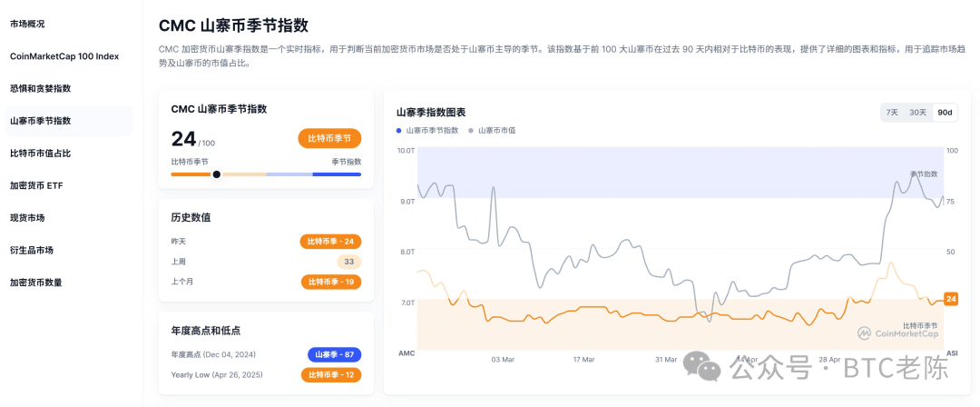Click the Yearly Low (Apr 26, 2025) label
This screenshot has width=980, height=407.
tap(217, 375)
